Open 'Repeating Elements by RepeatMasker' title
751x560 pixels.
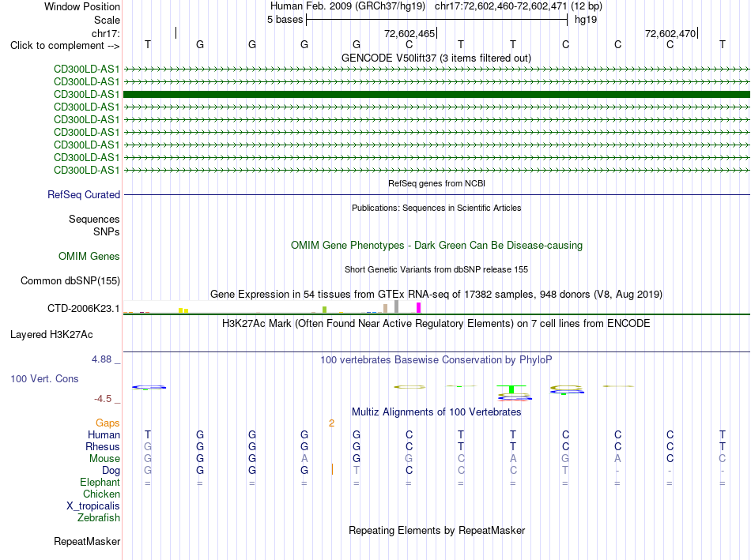tap(436, 530)
